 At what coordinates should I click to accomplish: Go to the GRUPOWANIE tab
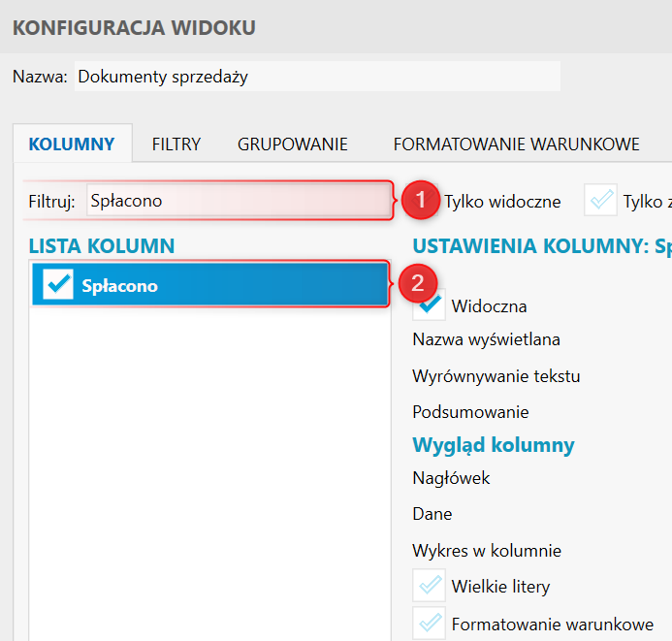[x=292, y=144]
